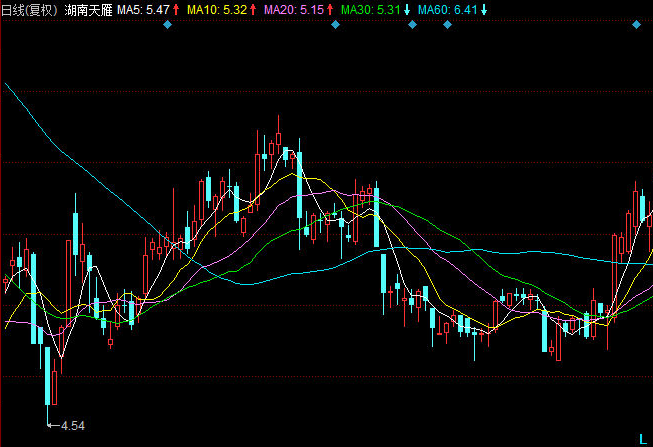Image resolution: width=653 pixels, height=447 pixels.
Task: Open the diamond marker below MA60 label
Action: point(447,25)
